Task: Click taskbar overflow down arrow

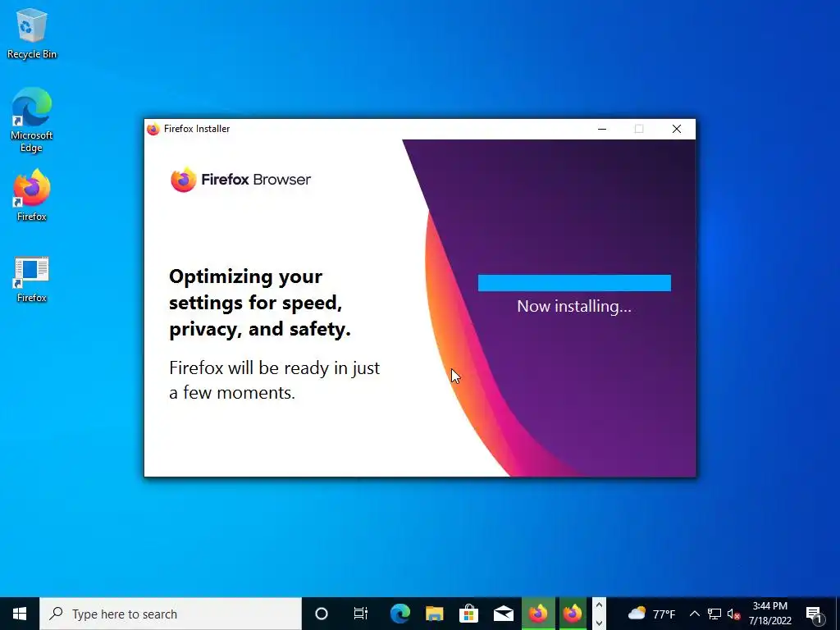Action: (x=599, y=623)
